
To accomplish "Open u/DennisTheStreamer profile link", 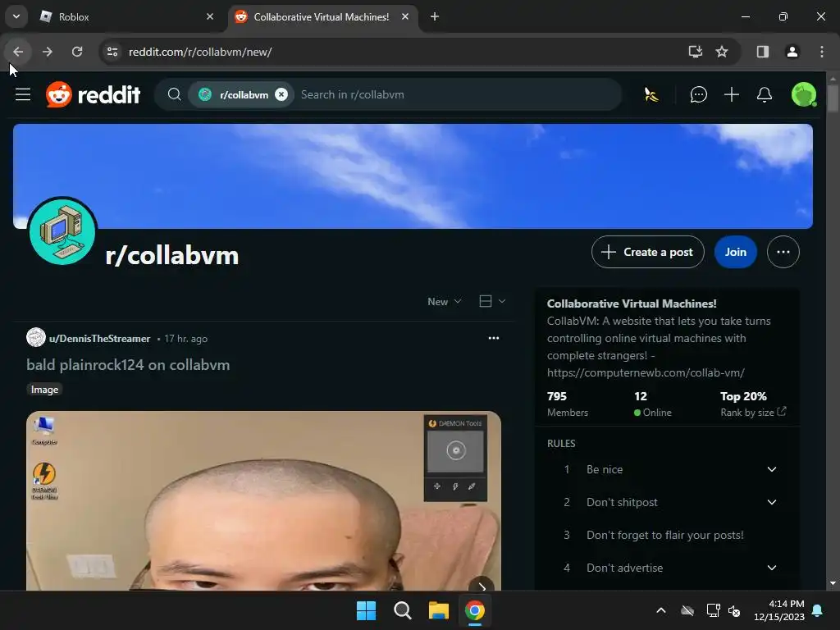I will (99, 339).
